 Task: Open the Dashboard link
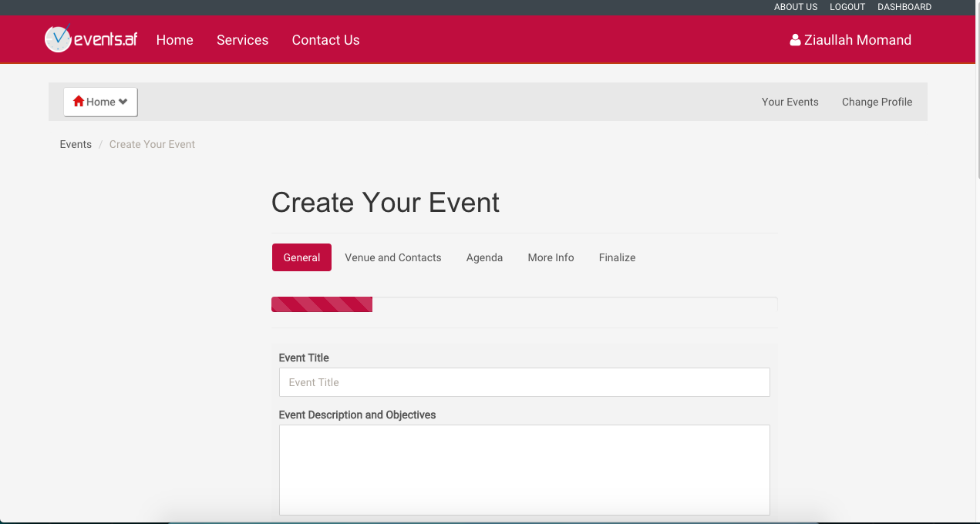click(904, 7)
